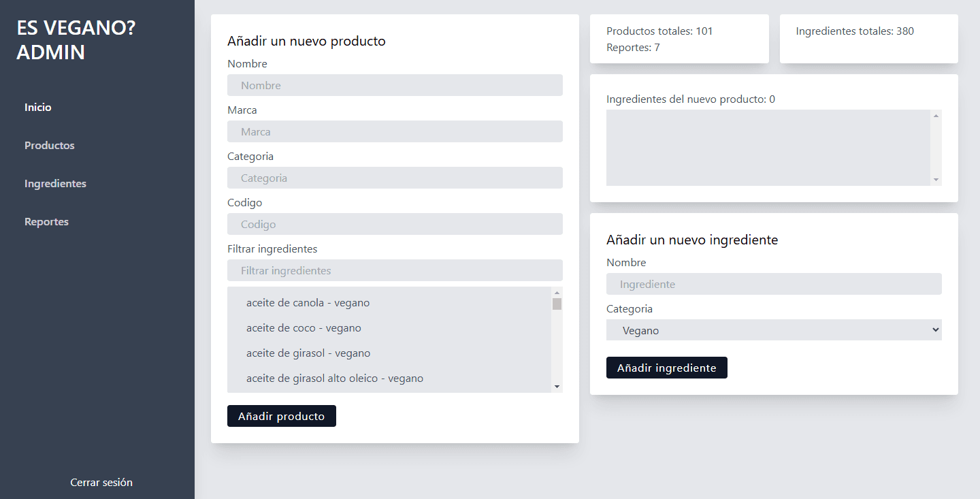
Task: Focus the Filtrar ingredientes input
Action: 395,270
